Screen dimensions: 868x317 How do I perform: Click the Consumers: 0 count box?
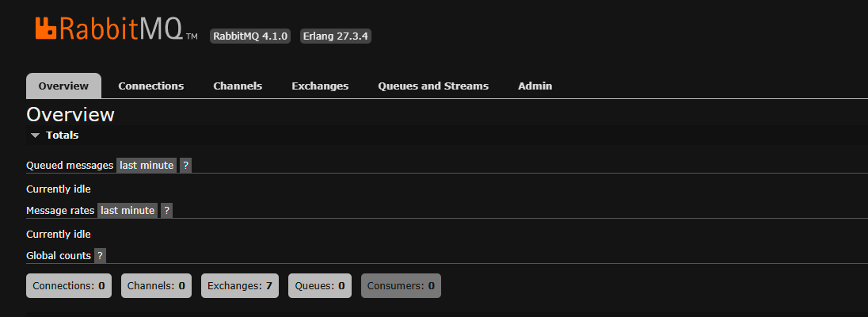coord(401,286)
